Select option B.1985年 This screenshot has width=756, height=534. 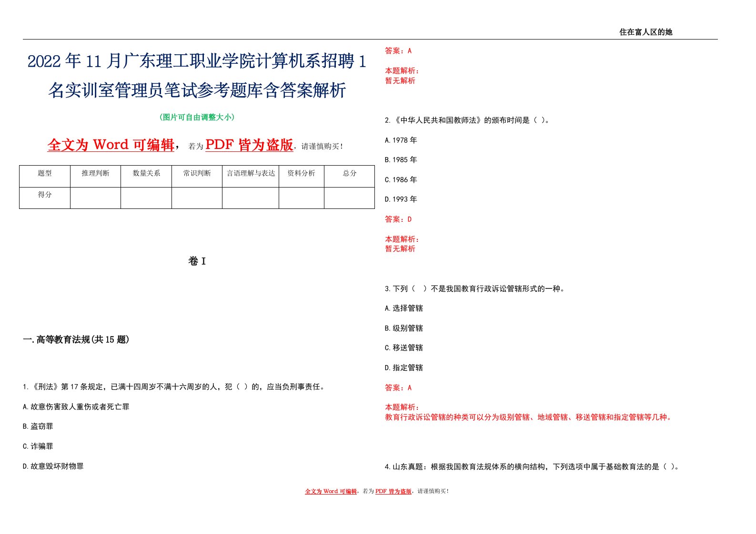coord(401,160)
